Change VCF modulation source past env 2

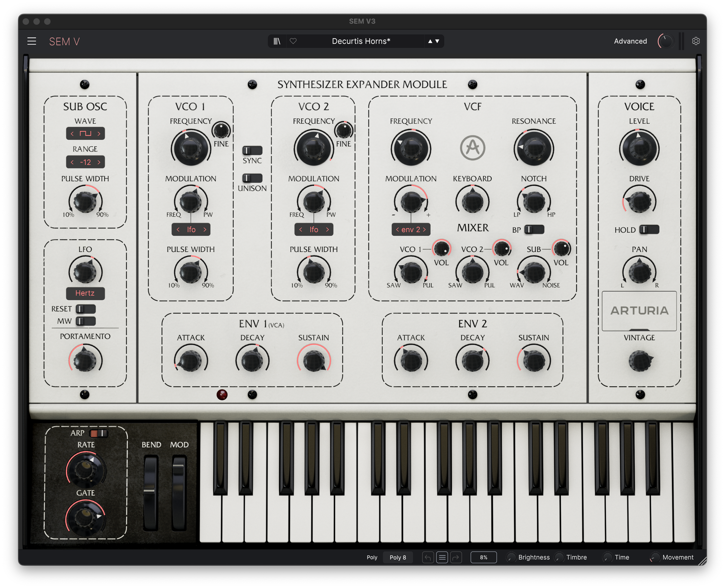point(424,230)
